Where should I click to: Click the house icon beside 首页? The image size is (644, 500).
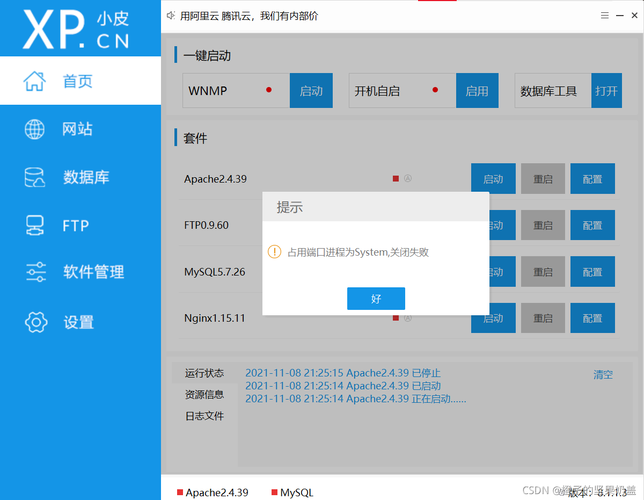[x=34, y=81]
